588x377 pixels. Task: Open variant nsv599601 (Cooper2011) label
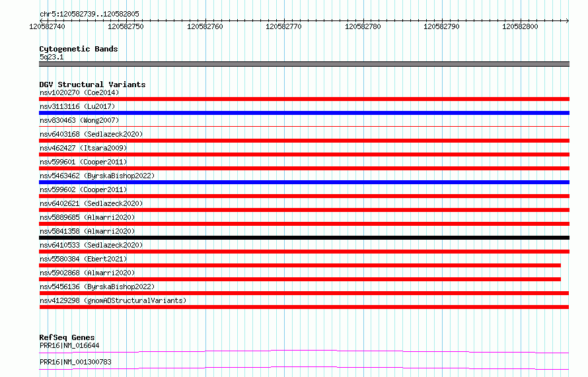(x=83, y=162)
